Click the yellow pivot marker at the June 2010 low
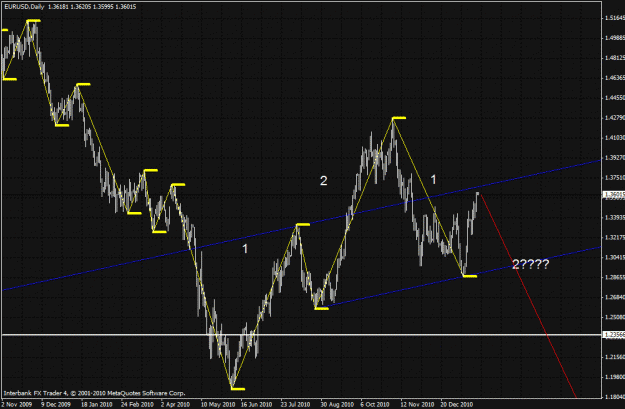The width and height of the screenshot is (625, 409). click(x=238, y=389)
